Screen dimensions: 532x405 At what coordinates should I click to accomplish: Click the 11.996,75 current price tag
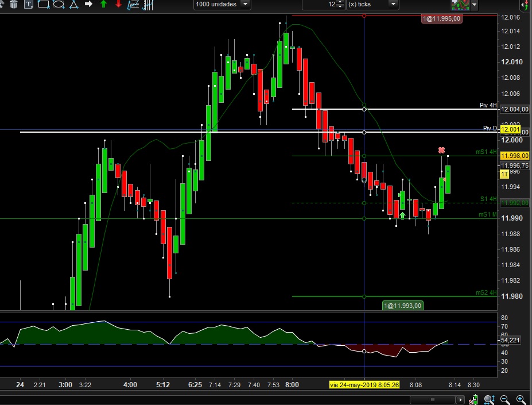click(x=515, y=165)
